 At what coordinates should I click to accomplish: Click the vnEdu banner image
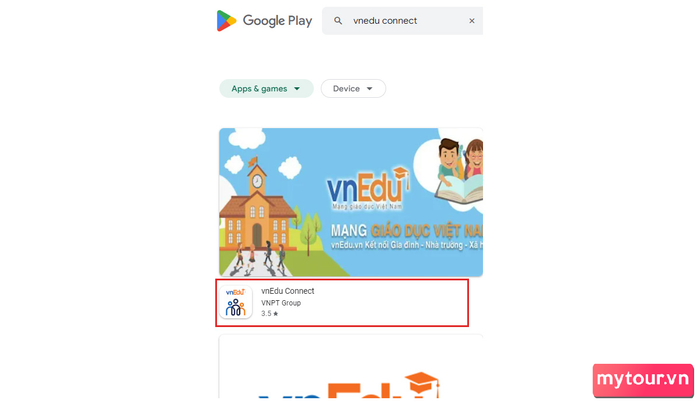click(351, 202)
